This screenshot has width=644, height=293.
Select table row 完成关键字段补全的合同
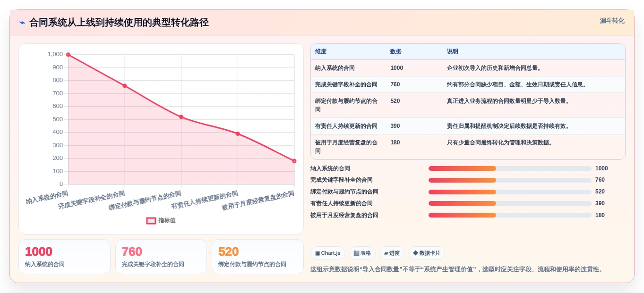tap(468, 84)
